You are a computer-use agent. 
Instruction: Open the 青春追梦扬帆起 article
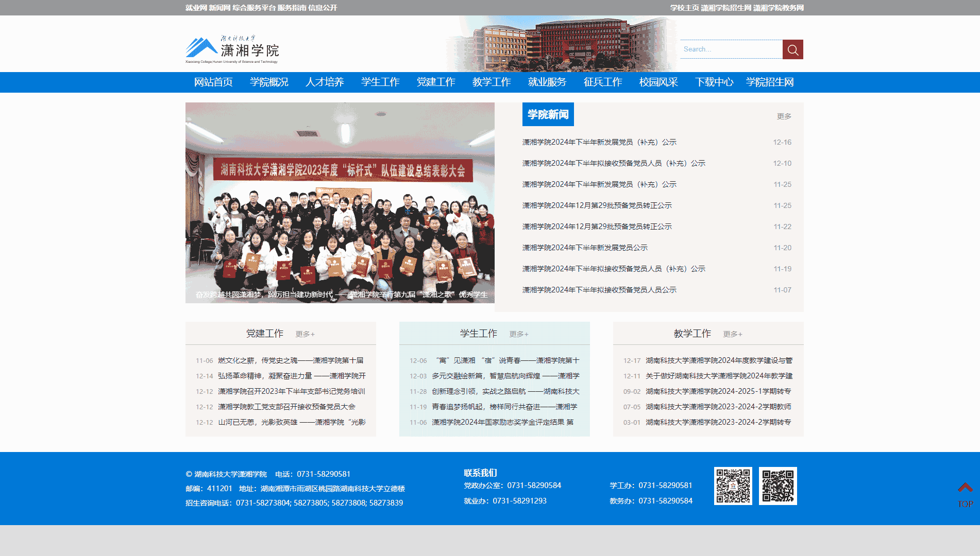click(x=504, y=407)
